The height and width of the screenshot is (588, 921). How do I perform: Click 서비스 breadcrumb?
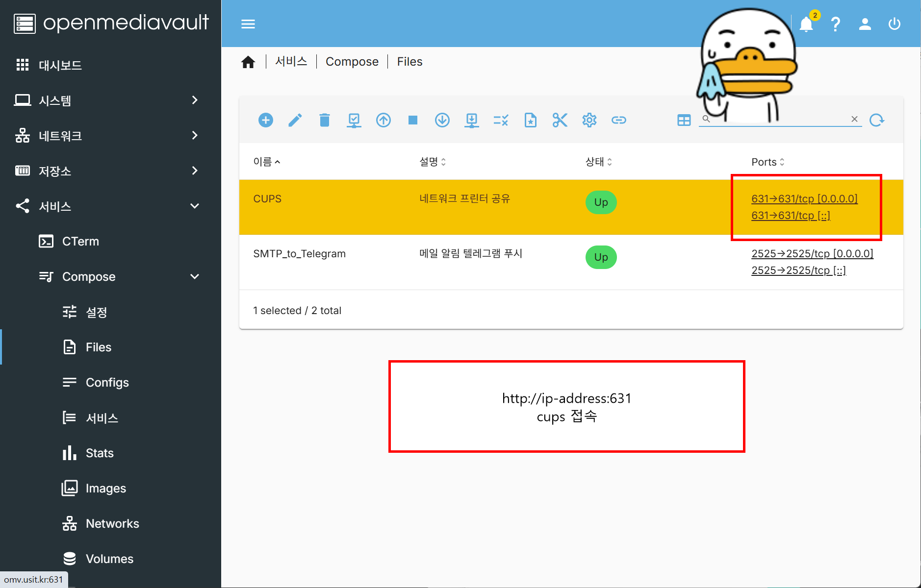point(291,61)
